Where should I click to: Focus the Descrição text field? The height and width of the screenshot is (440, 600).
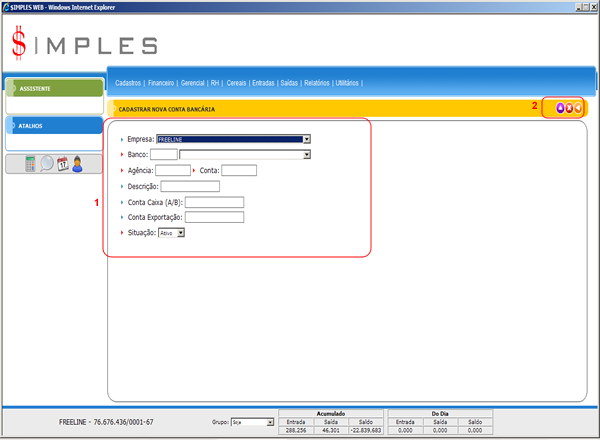coord(190,186)
